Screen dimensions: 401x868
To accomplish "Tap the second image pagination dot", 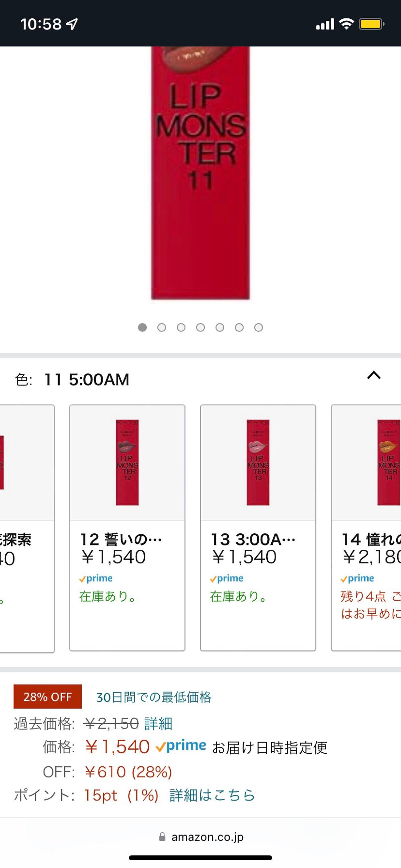I will (162, 328).
